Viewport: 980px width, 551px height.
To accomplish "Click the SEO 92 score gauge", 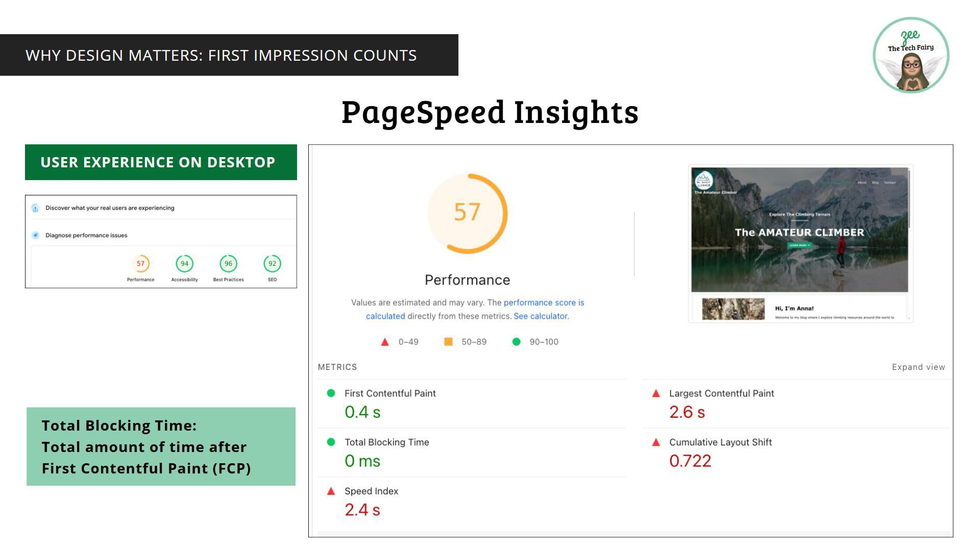I will tap(272, 264).
